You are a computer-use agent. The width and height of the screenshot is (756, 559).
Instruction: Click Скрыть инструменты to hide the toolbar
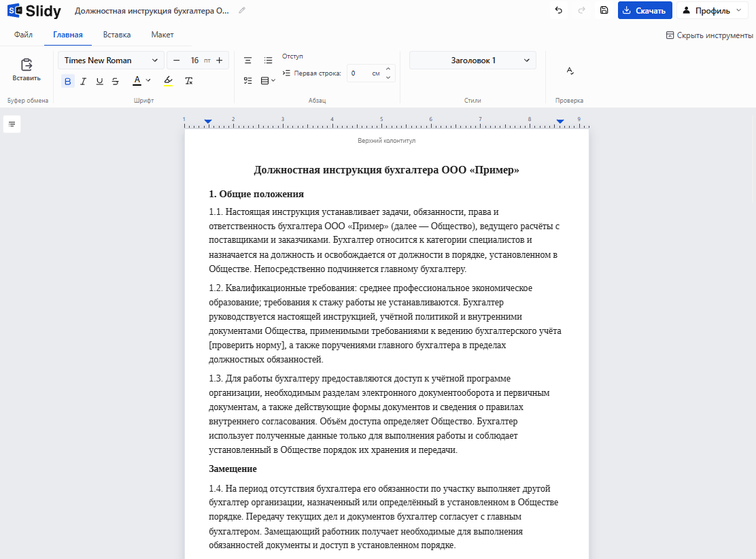pos(709,35)
